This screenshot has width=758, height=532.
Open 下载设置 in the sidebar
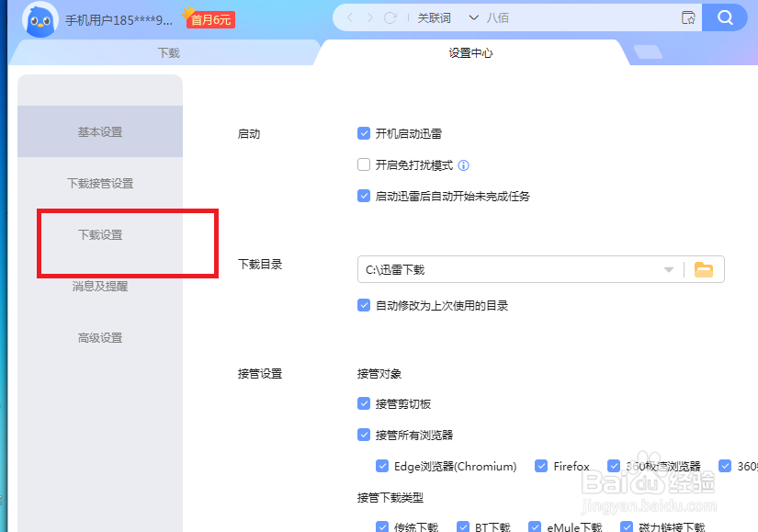click(x=100, y=235)
